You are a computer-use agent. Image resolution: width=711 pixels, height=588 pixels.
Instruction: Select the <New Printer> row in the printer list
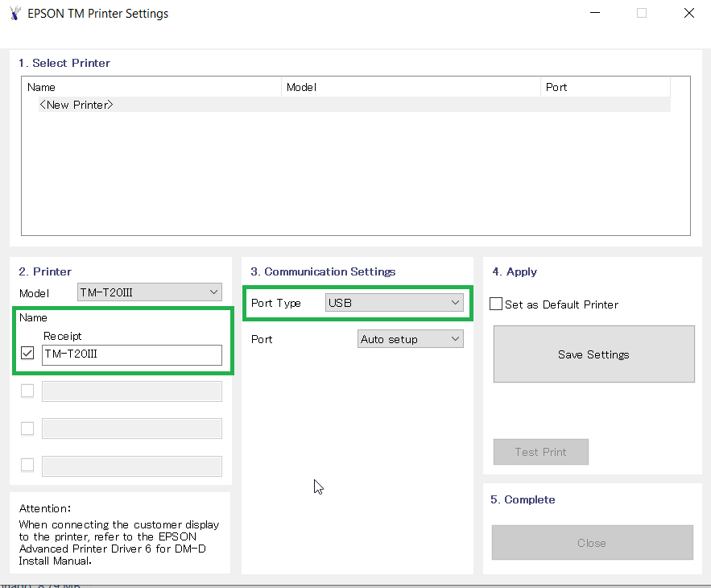pyautogui.click(x=354, y=105)
